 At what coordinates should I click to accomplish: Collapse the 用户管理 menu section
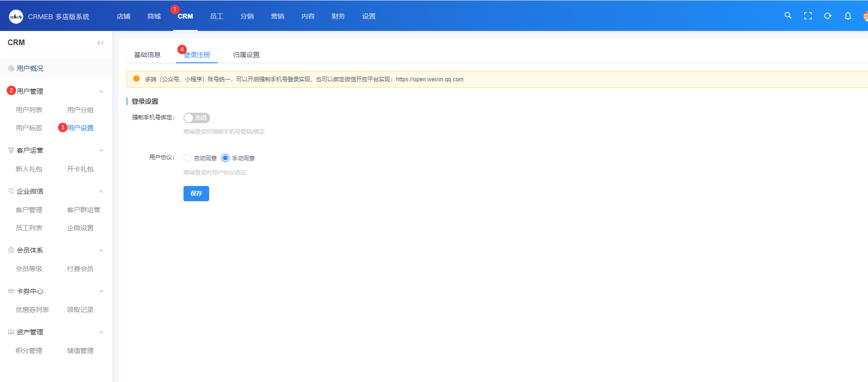click(101, 91)
